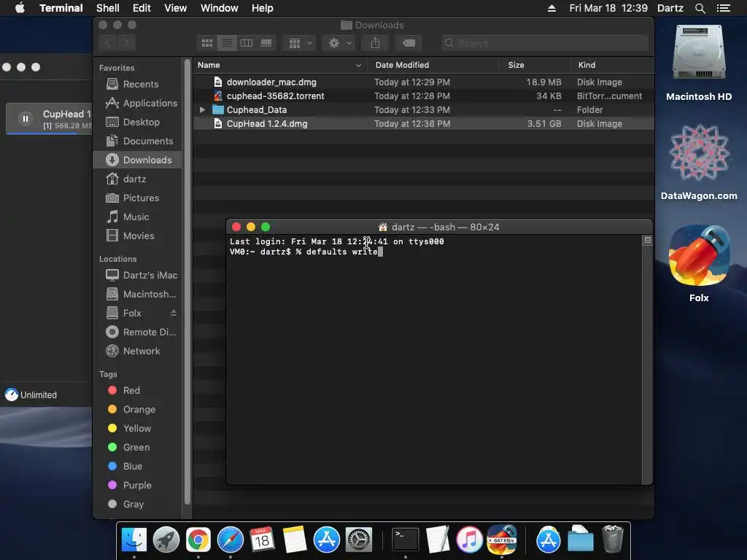The image size is (747, 560).
Task: Sort by Date Modified column header
Action: click(x=433, y=65)
